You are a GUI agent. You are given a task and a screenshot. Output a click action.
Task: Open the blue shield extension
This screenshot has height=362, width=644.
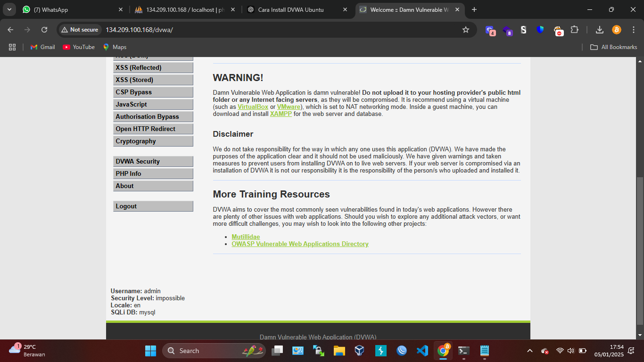[540, 30]
